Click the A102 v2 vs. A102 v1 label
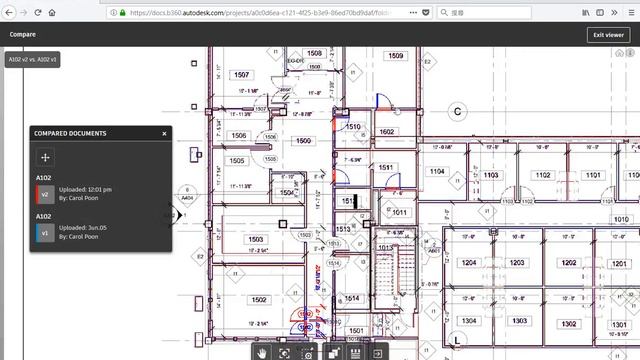The width and height of the screenshot is (640, 360). [33, 60]
